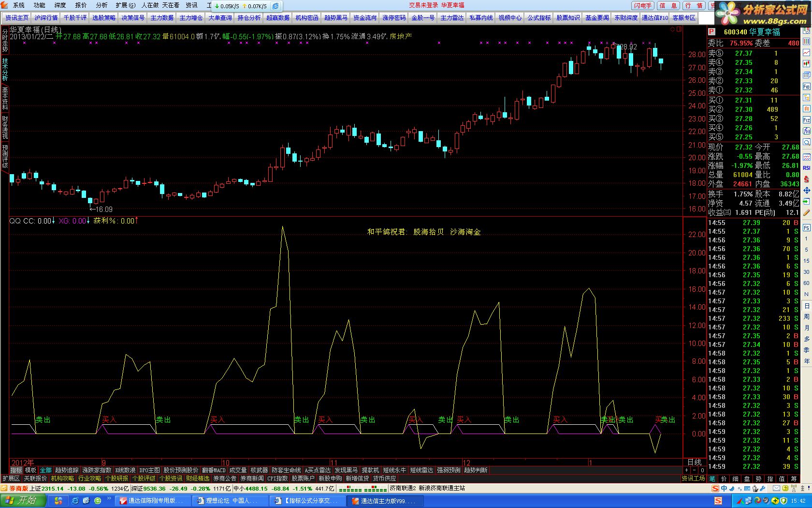Open the 系统 menu

(x=19, y=5)
